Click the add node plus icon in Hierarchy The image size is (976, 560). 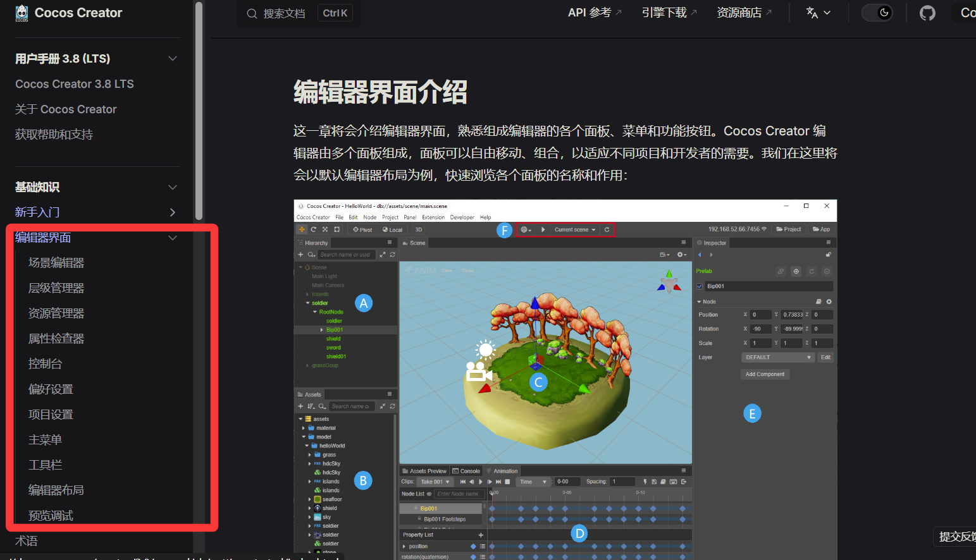[300, 254]
